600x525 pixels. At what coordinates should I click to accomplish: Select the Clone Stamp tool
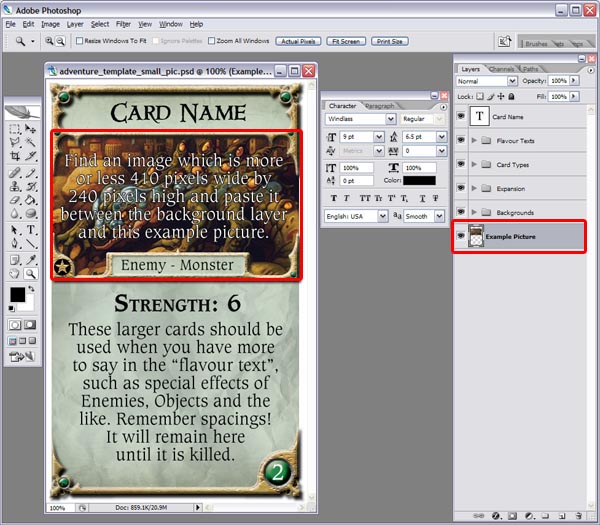tap(15, 186)
